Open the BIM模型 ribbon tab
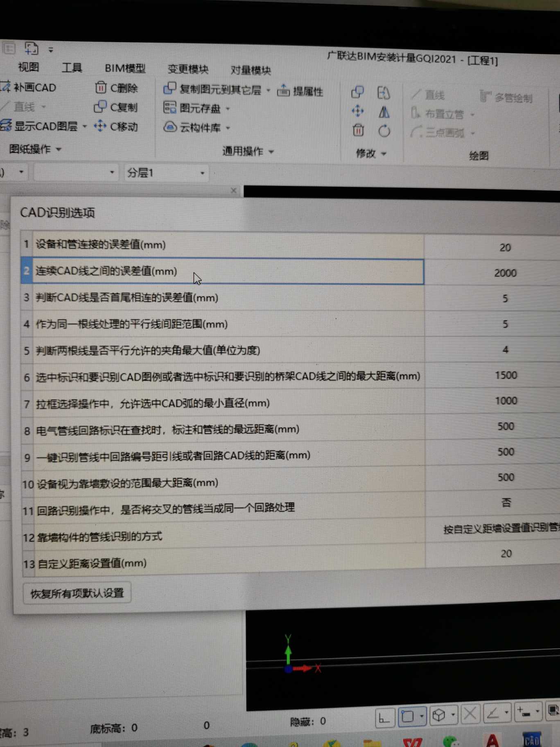560x747 pixels. [125, 68]
